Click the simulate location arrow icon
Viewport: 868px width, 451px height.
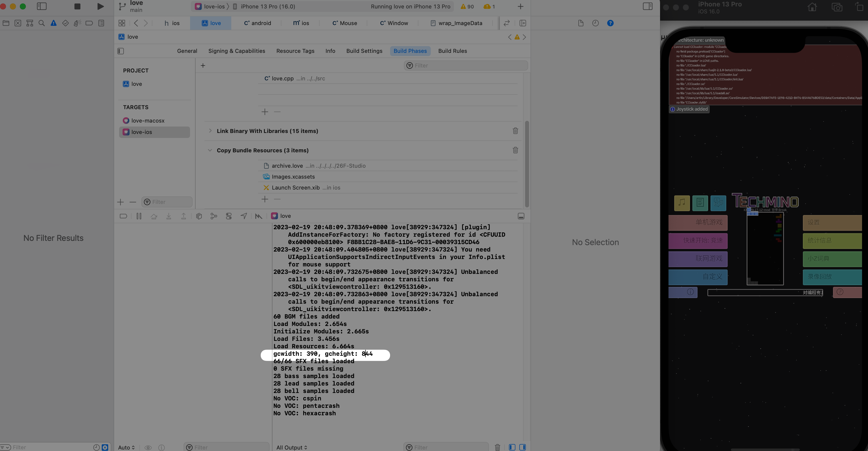pyautogui.click(x=244, y=216)
